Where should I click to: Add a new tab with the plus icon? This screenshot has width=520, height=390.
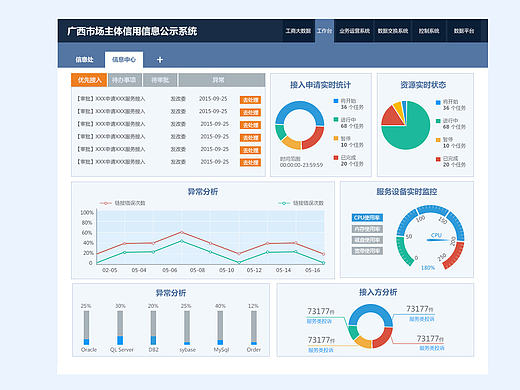pyautogui.click(x=160, y=60)
